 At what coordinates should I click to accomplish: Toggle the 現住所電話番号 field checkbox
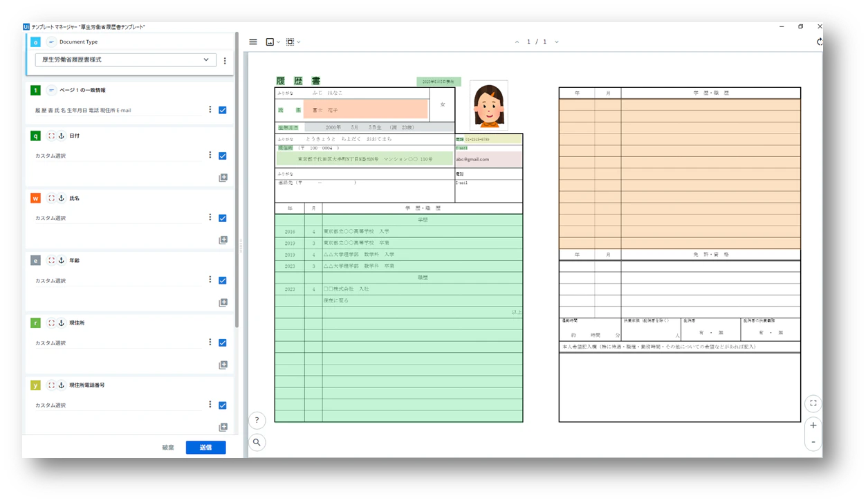[223, 405]
